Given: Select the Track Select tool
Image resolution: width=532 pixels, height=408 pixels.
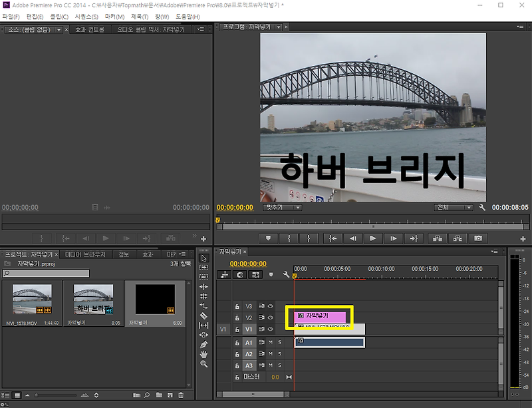Looking at the screenshot, I should [x=203, y=268].
